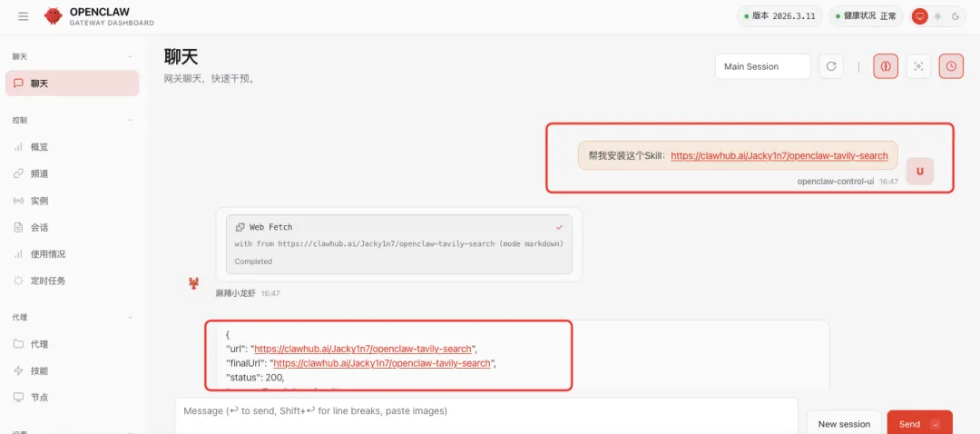The width and height of the screenshot is (980, 434).
Task: Open 实例 instances page
Action: point(73,201)
